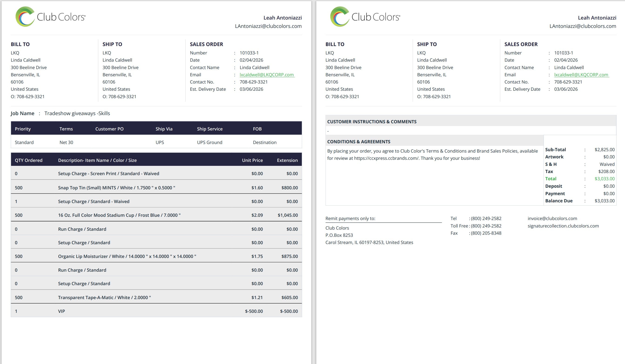Click the Club Colors logo on left page
This screenshot has width=625, height=364.
click(x=50, y=17)
